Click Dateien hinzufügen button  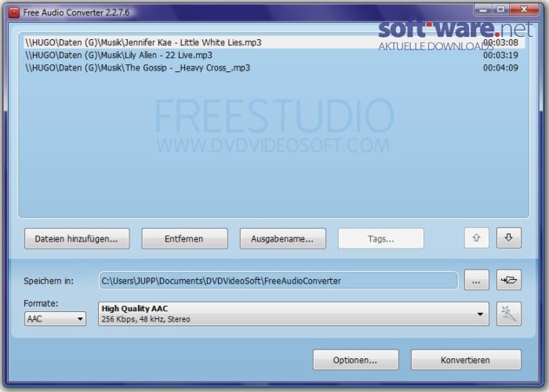click(77, 238)
